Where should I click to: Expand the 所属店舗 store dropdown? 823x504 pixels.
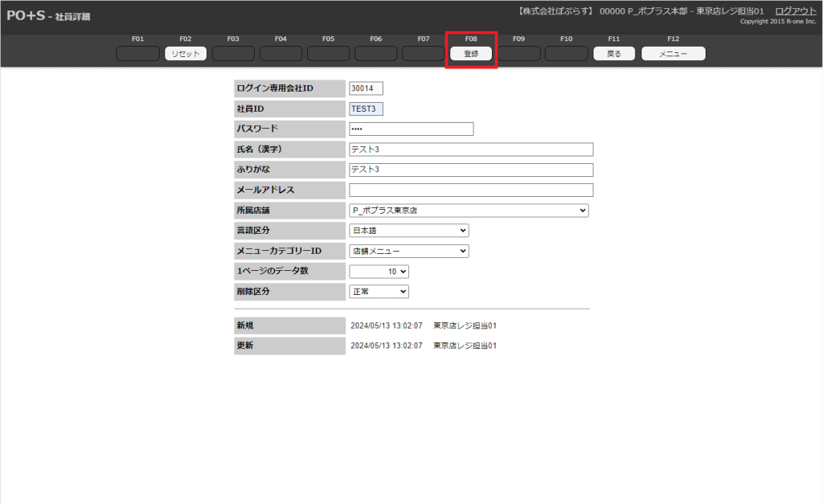pos(469,211)
